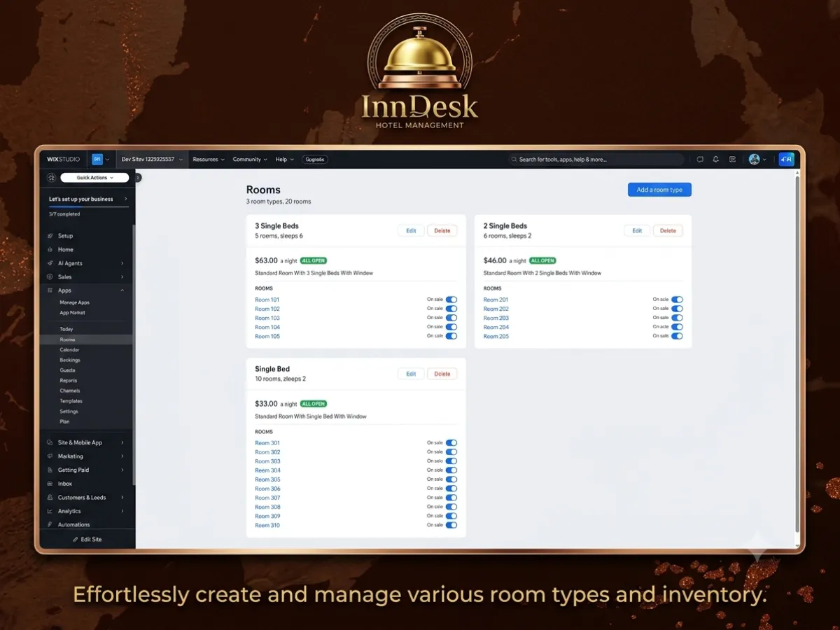840x630 pixels.
Task: Open Channels in the sidebar
Action: point(70,391)
